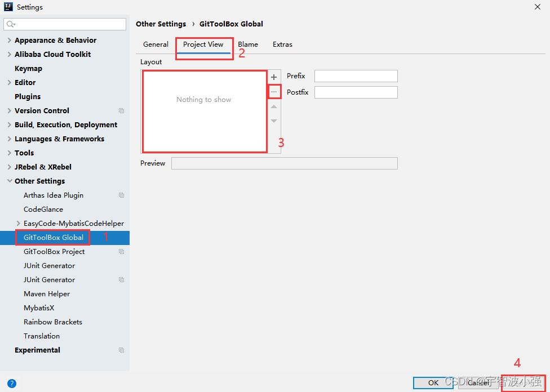Switch to the Extras tab
This screenshot has height=392, width=550.
point(282,44)
